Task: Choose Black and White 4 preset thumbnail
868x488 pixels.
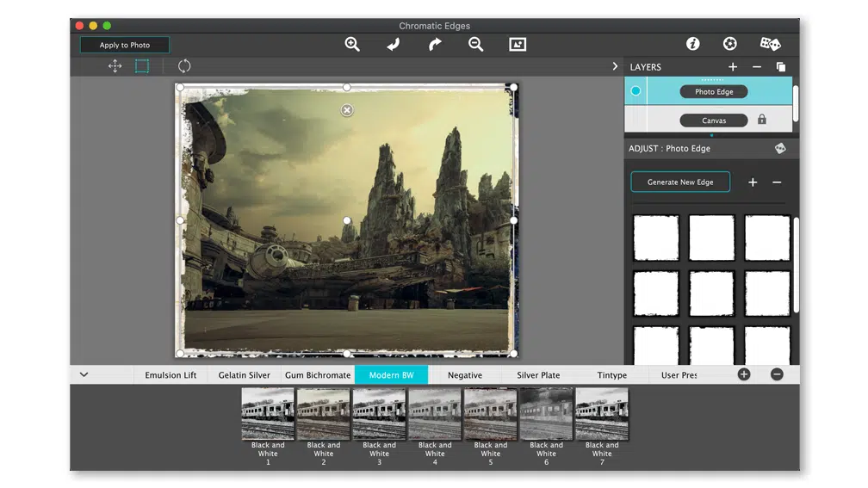Action: coord(435,414)
